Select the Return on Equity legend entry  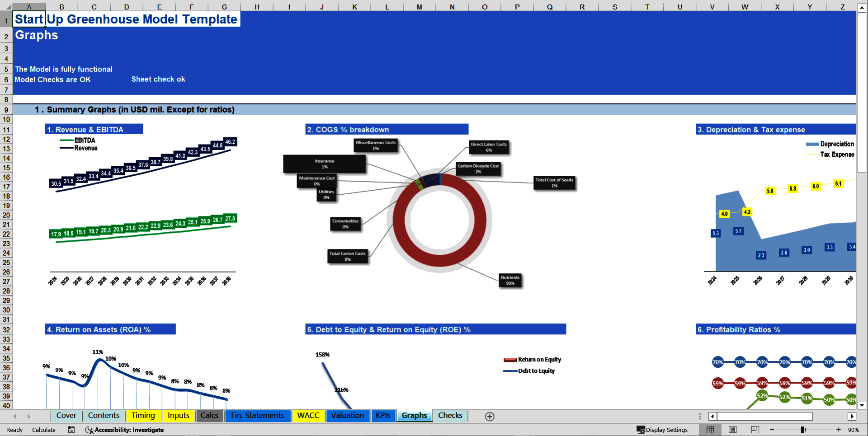click(533, 360)
